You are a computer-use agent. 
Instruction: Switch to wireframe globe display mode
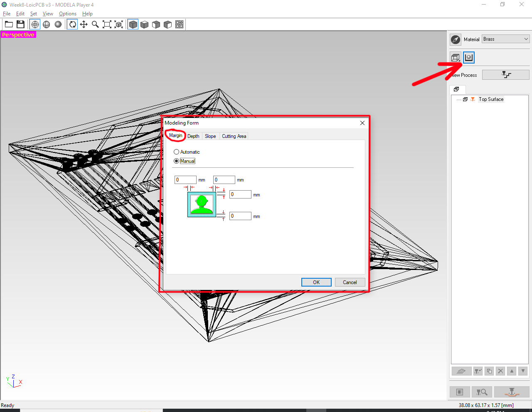coord(35,24)
